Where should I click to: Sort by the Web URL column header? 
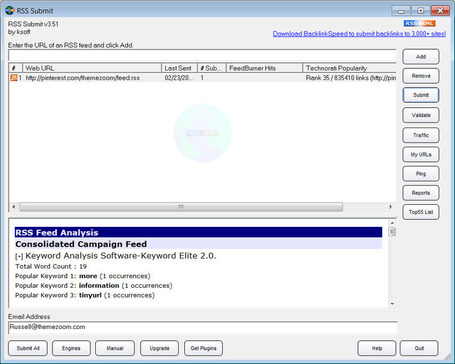click(92, 68)
